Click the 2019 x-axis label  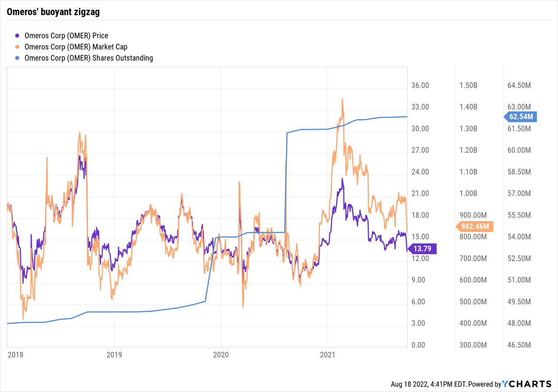pos(114,355)
